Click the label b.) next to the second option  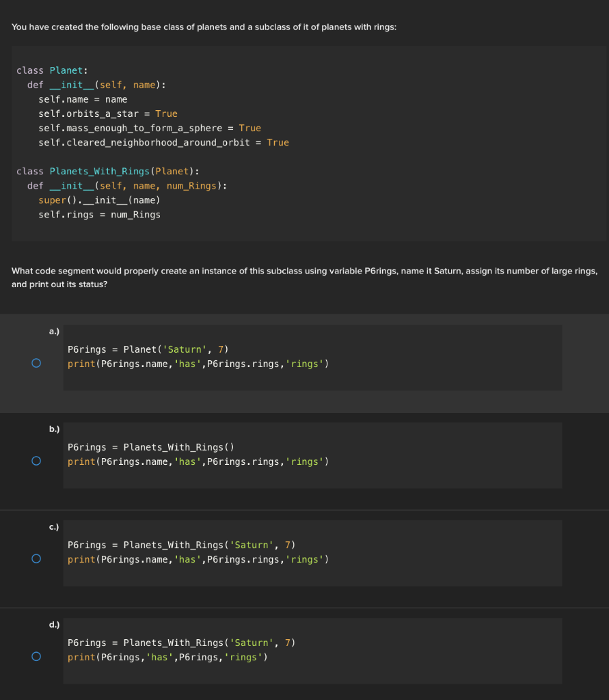click(53, 429)
